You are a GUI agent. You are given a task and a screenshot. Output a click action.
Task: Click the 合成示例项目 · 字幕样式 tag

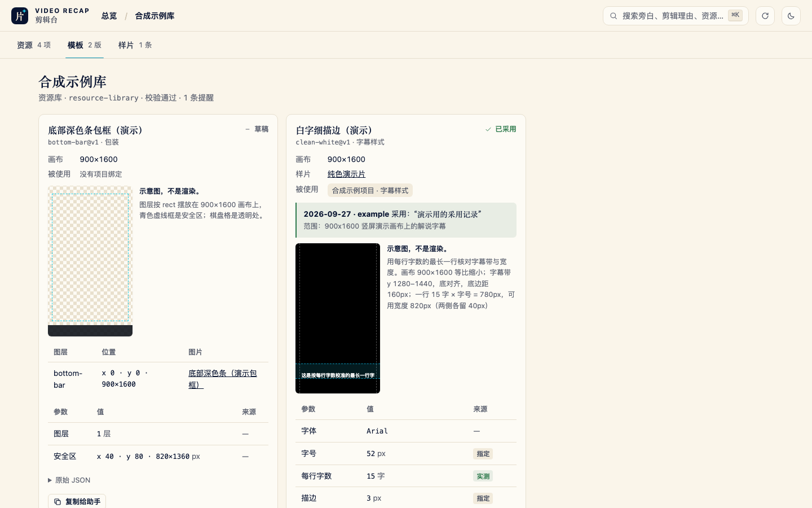coord(370,190)
